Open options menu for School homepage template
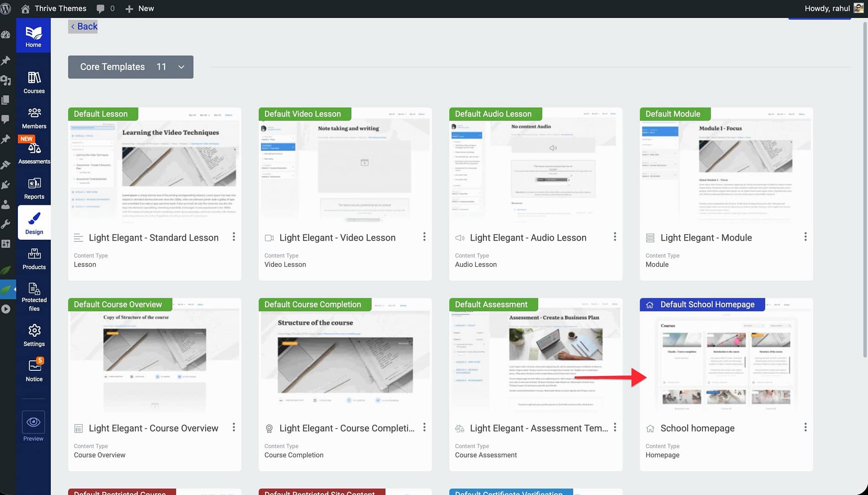868x495 pixels. [x=805, y=428]
